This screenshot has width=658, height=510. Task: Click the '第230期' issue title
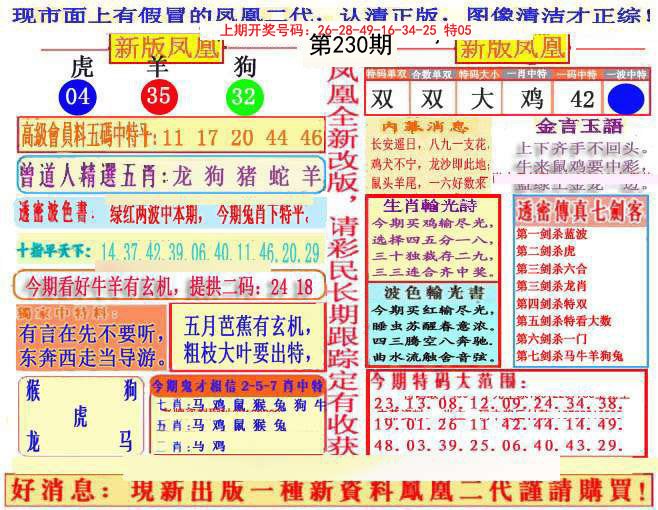(350, 45)
